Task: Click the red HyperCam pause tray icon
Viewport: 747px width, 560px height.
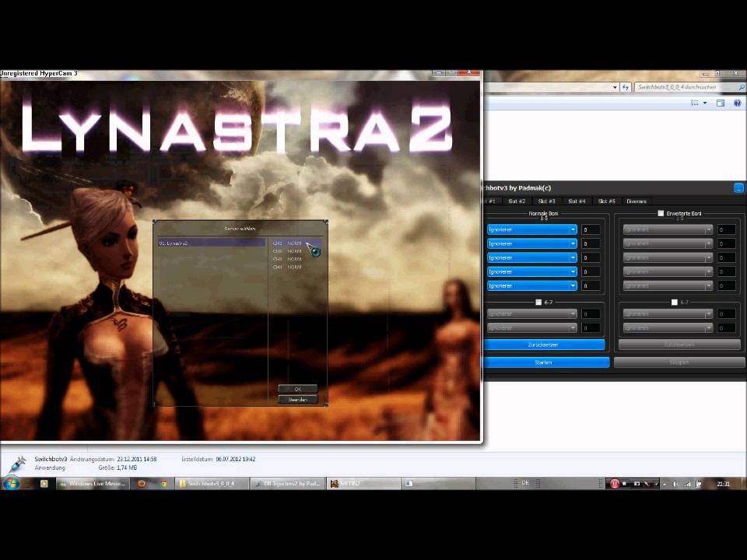Action: (615, 484)
